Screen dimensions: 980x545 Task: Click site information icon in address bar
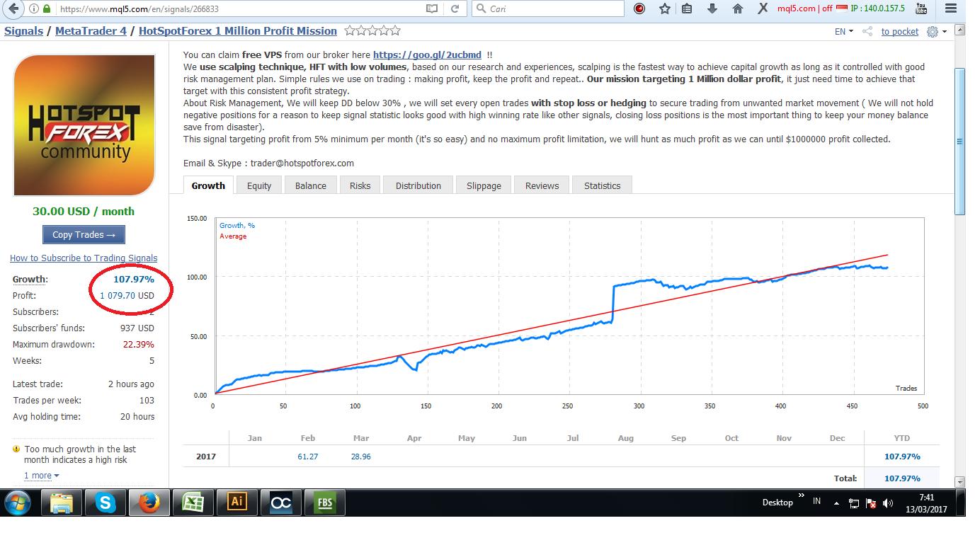click(34, 9)
